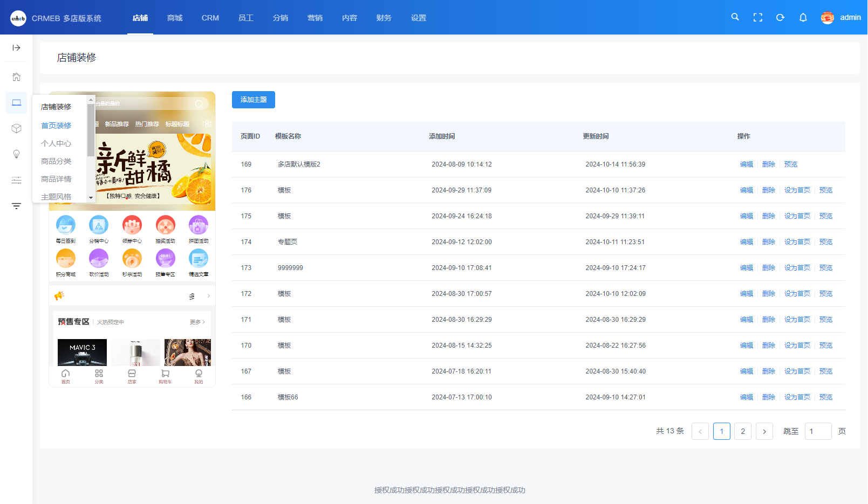Open the 商城 top menu

coord(175,18)
